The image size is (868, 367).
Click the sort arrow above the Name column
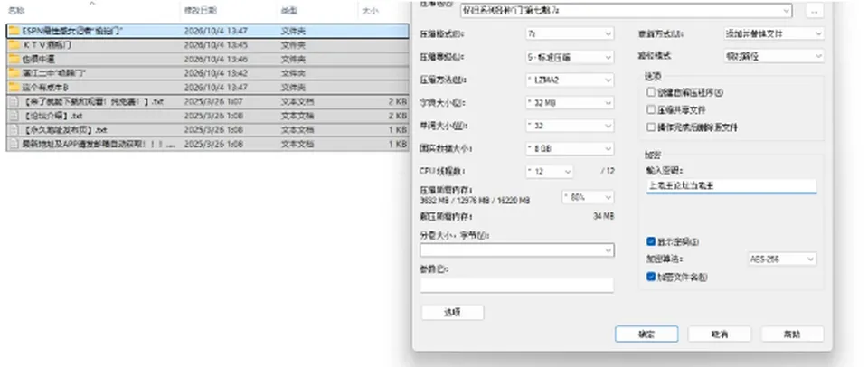[x=92, y=3]
